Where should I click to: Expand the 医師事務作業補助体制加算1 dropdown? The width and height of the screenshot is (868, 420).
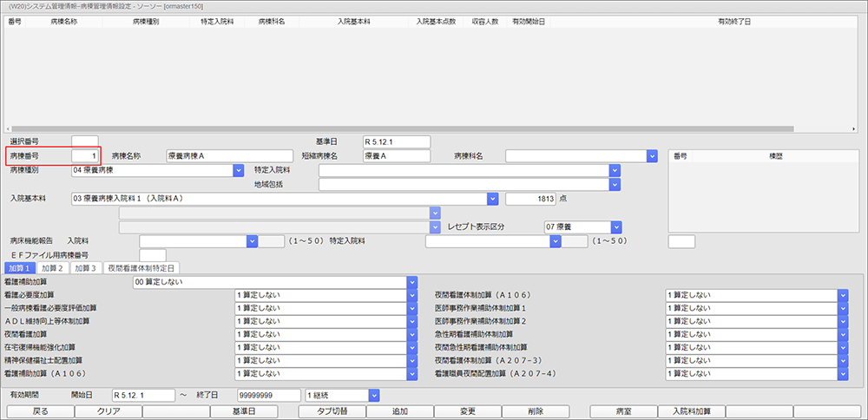coord(842,308)
